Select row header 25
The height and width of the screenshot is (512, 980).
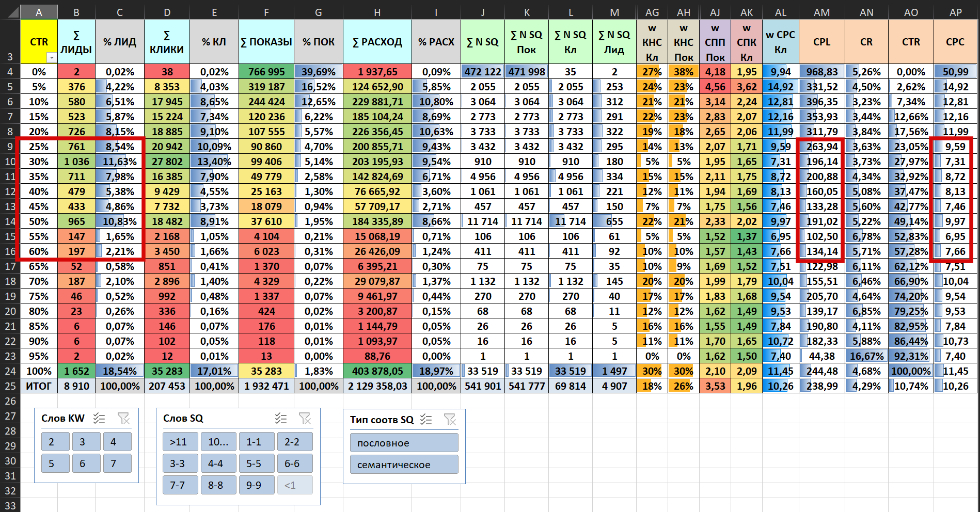[10, 386]
